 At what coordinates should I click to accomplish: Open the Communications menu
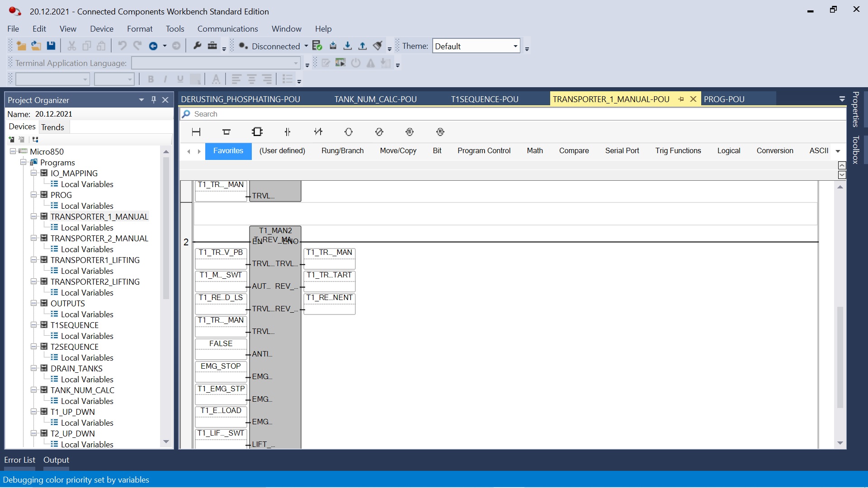pyautogui.click(x=227, y=28)
